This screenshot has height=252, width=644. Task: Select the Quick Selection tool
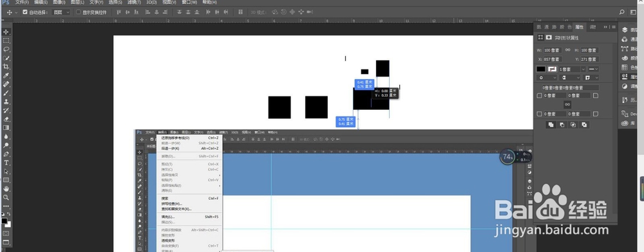(x=6, y=59)
